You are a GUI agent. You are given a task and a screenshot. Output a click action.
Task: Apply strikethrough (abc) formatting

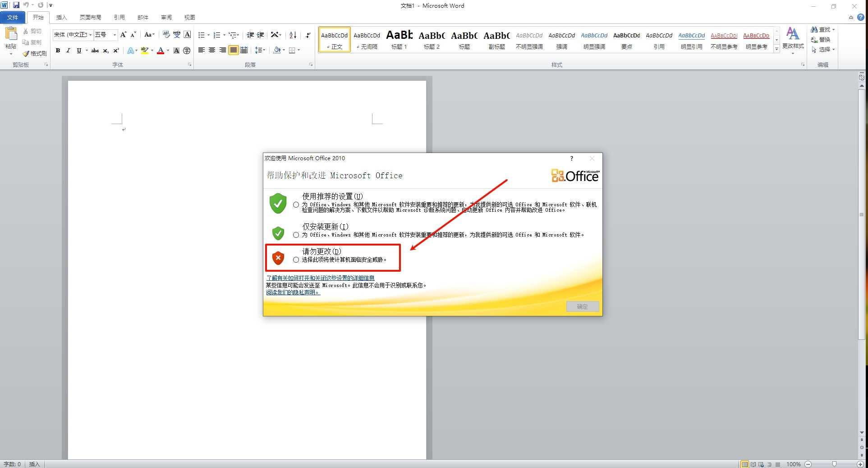tap(95, 51)
